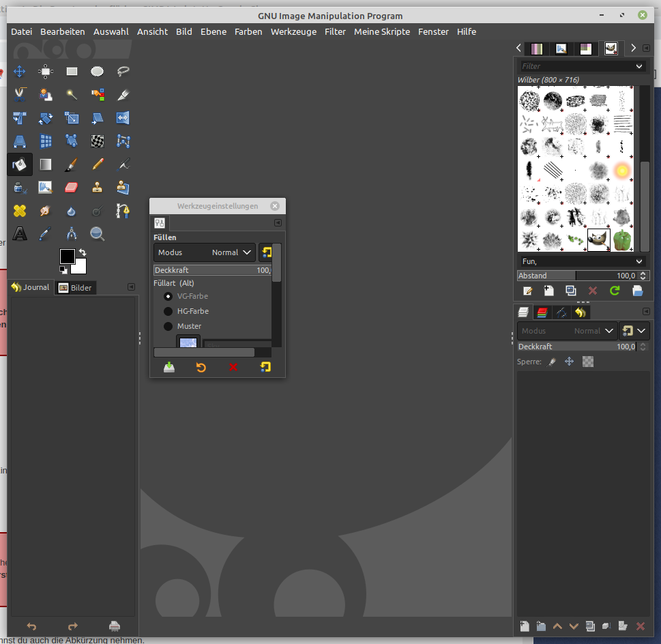Activate the Zoom magnifier tool
The width and height of the screenshot is (661, 644).
[x=98, y=234]
